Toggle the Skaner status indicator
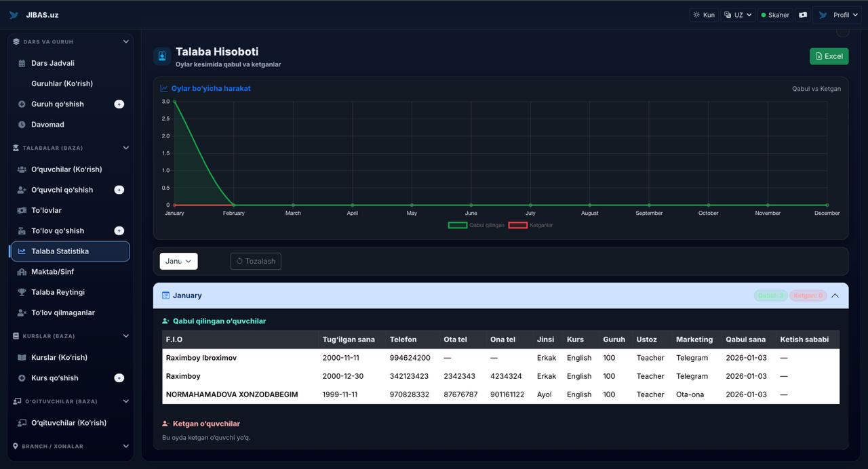This screenshot has height=469, width=868. (774, 15)
